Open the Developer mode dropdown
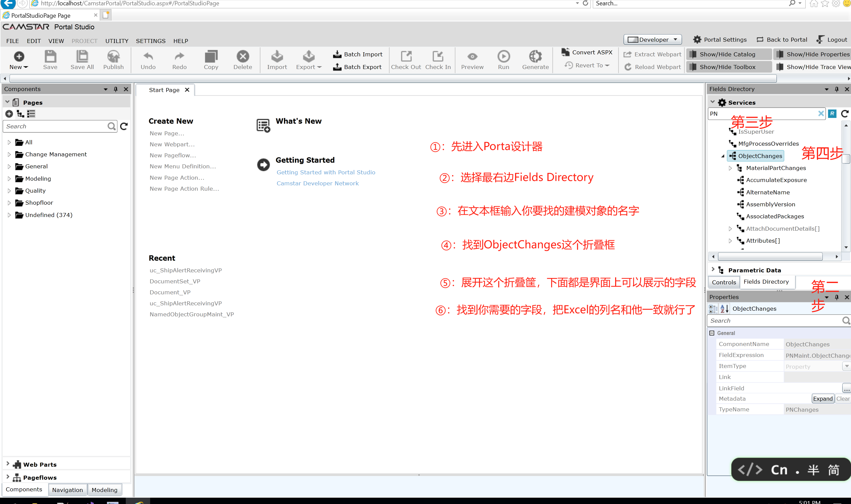The image size is (851, 504). click(x=652, y=40)
